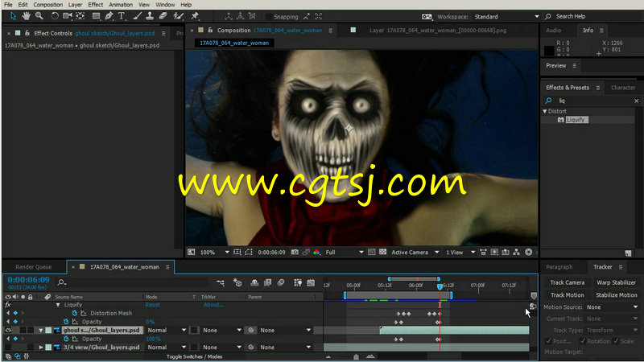
Task: Click the Liquify Reset link
Action: pyautogui.click(x=152, y=305)
